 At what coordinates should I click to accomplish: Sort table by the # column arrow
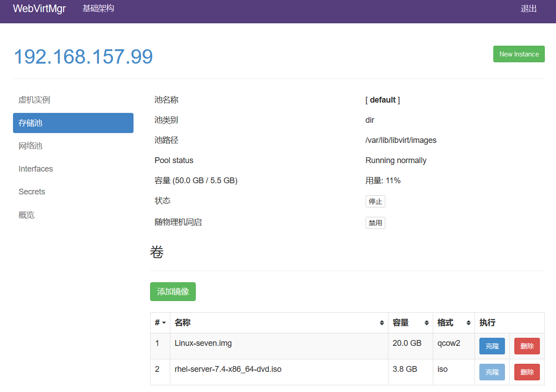164,323
